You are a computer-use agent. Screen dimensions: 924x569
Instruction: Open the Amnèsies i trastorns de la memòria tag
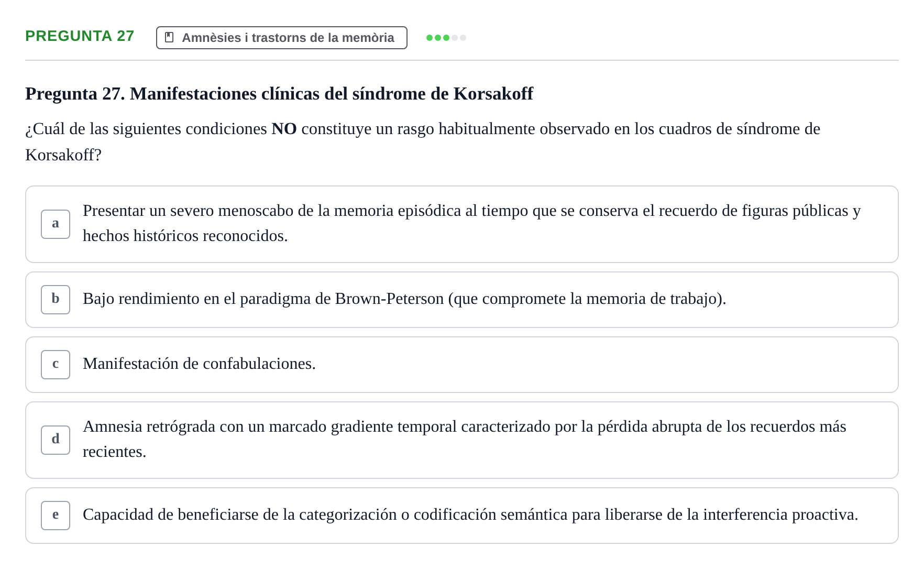click(x=282, y=38)
